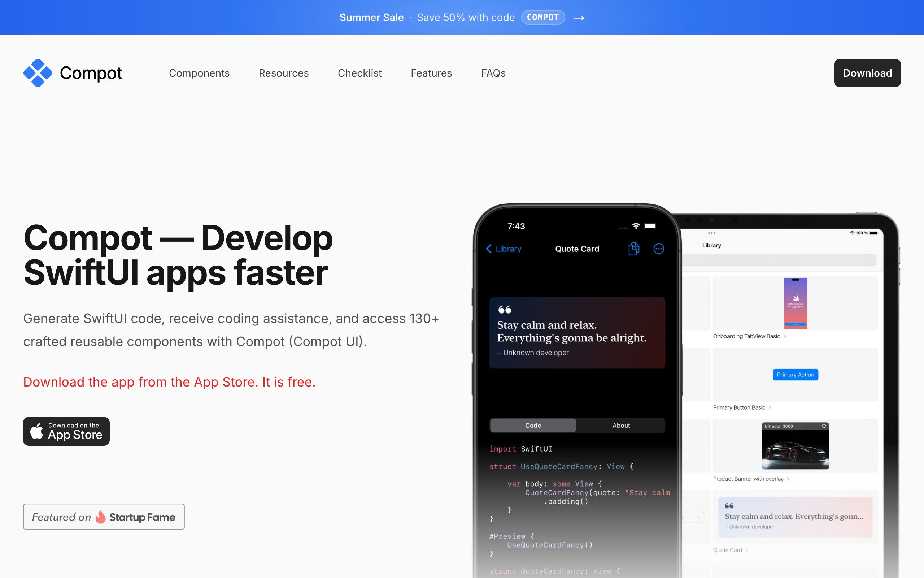Click the black Download button
924x578 pixels.
(867, 73)
